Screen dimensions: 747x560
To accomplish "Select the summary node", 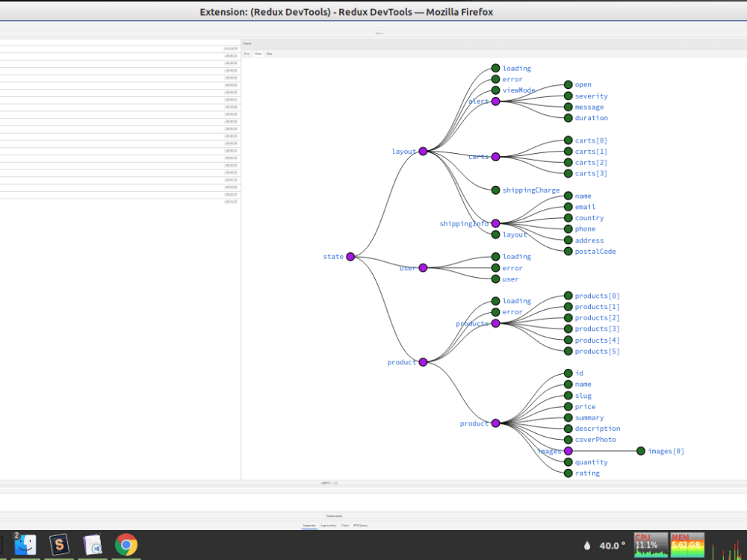I will [568, 417].
